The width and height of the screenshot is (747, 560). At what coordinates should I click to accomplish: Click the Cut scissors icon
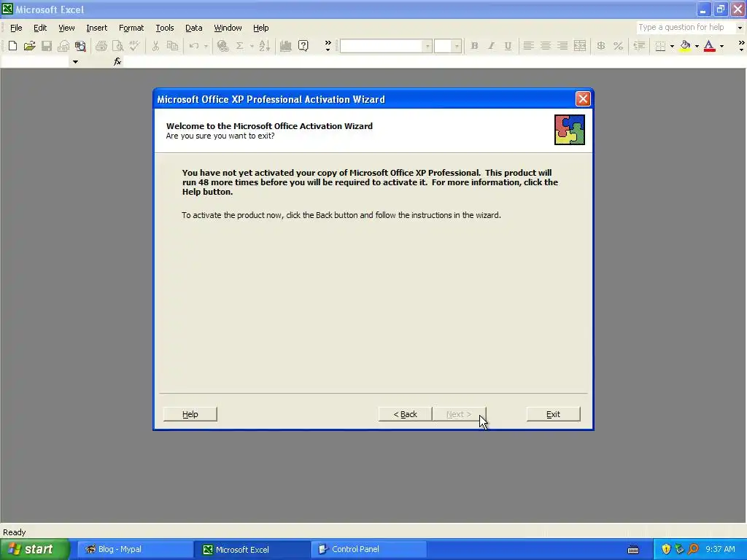click(155, 46)
